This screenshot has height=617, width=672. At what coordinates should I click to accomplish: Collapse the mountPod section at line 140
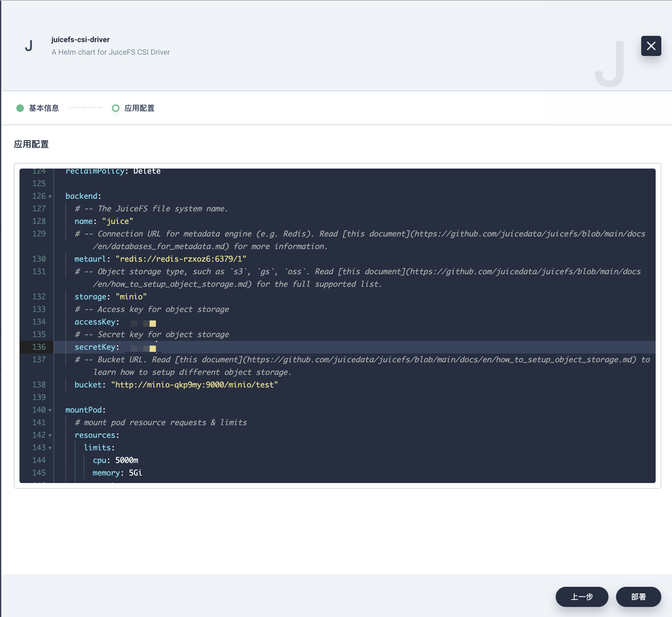[x=50, y=410]
